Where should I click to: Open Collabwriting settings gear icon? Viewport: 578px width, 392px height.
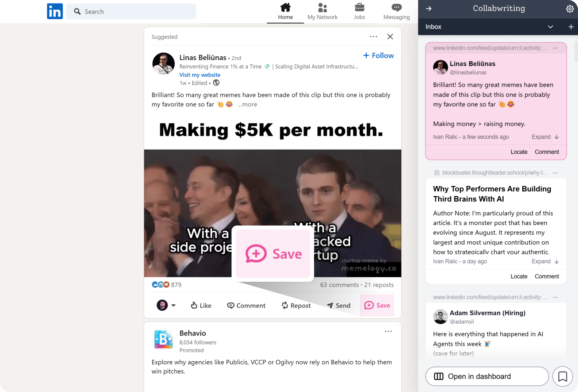570,9
